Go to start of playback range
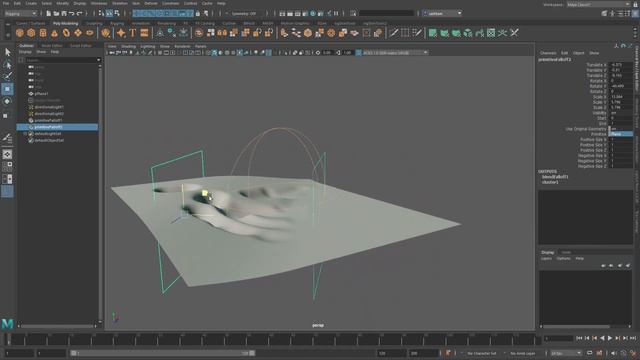 (579, 338)
